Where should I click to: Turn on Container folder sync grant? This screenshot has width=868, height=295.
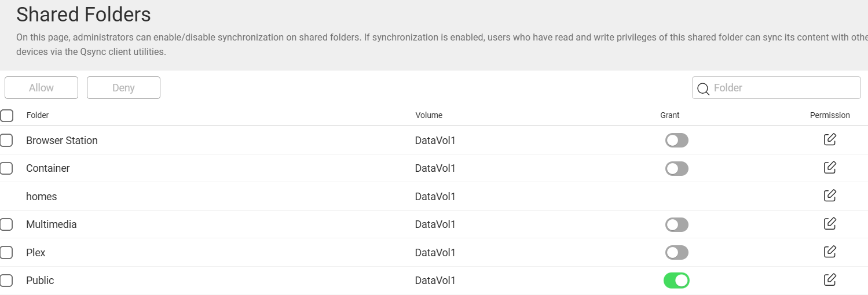point(676,168)
